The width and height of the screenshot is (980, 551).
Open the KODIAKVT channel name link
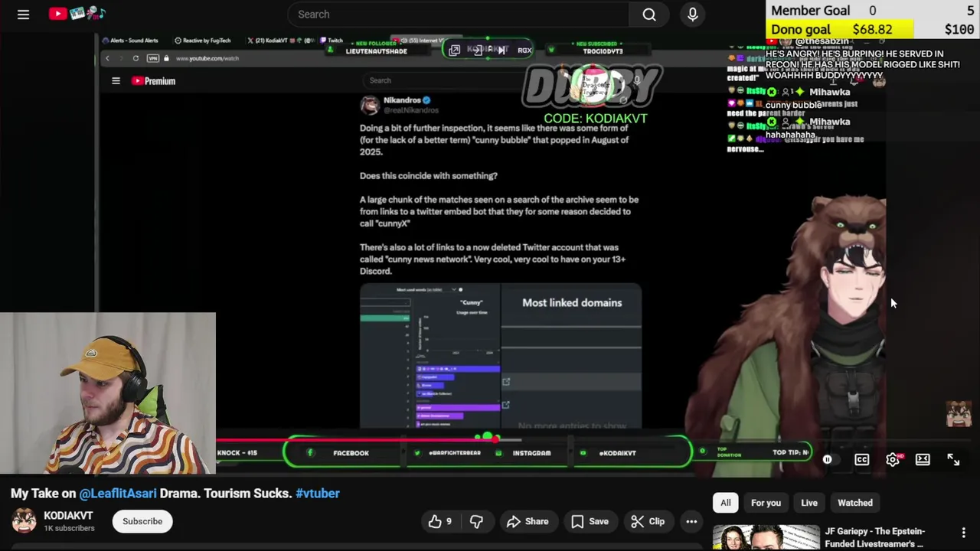(68, 516)
